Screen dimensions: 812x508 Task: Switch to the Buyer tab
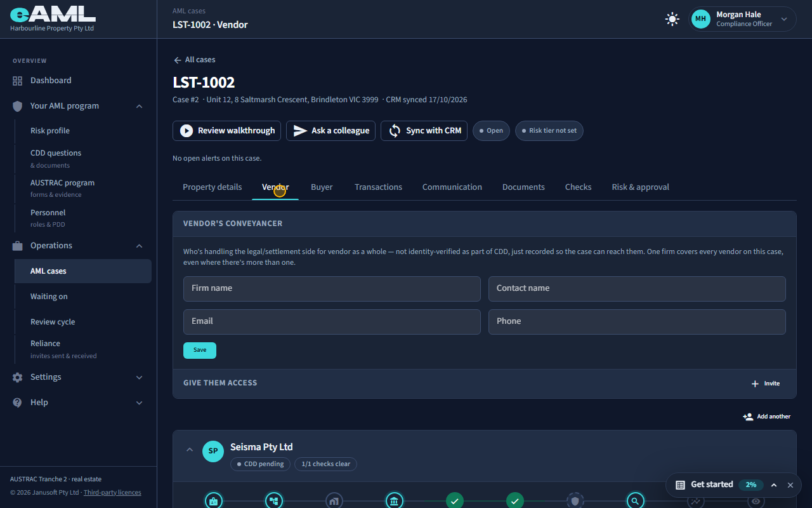[x=322, y=187]
